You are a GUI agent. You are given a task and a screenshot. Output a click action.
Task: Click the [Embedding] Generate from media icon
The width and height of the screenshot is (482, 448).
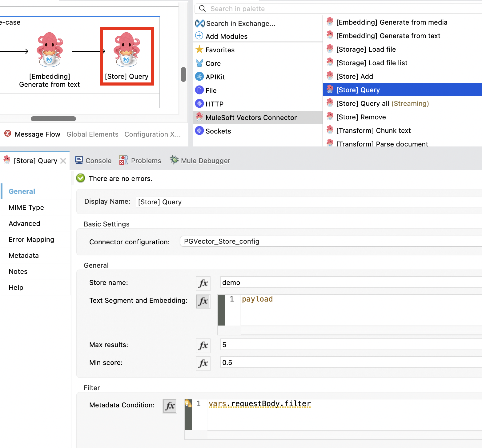(x=330, y=22)
